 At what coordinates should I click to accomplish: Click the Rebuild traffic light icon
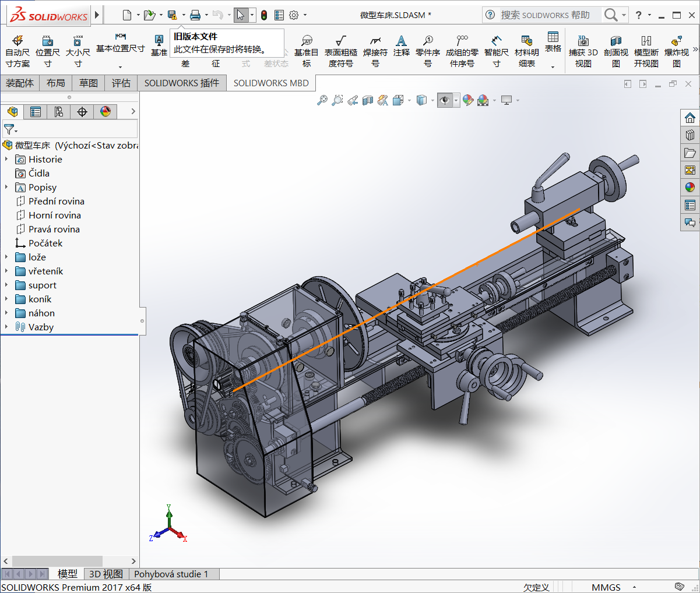pos(264,15)
